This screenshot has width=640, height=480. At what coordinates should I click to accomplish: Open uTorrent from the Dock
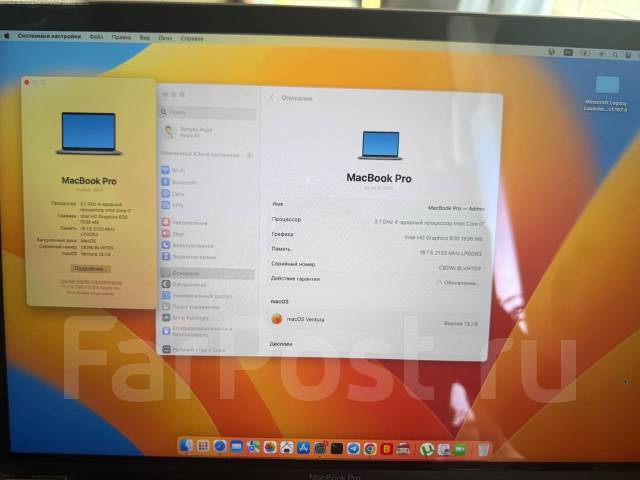click(427, 450)
